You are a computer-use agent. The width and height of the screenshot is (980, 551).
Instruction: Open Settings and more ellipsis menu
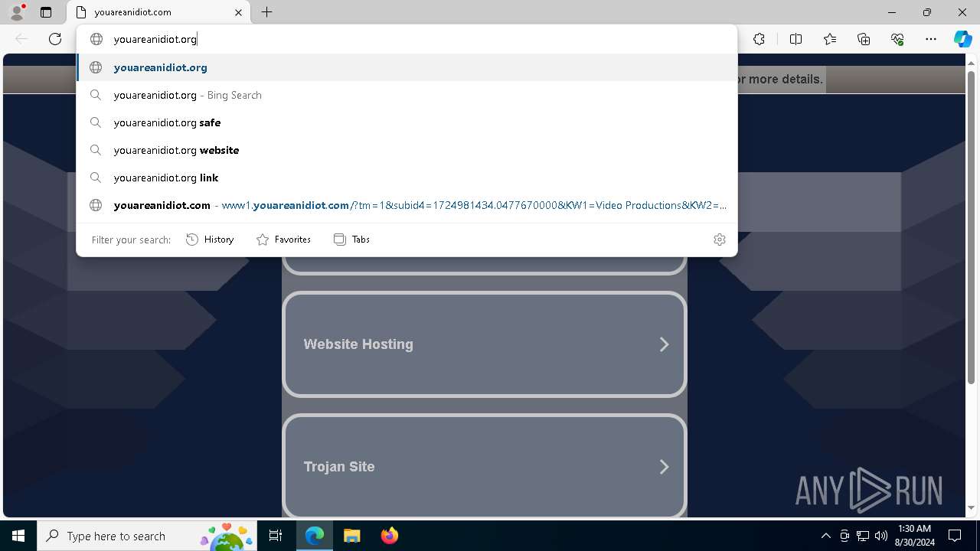point(931,39)
